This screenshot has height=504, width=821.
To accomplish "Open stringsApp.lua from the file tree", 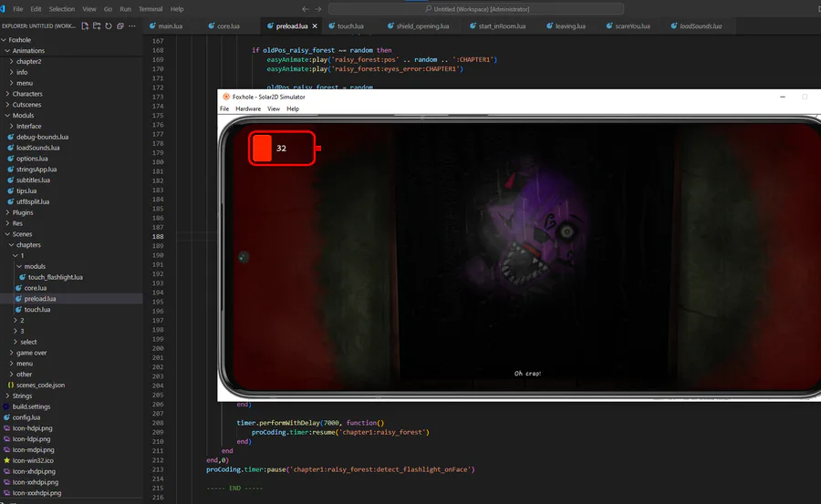I will 36,170.
